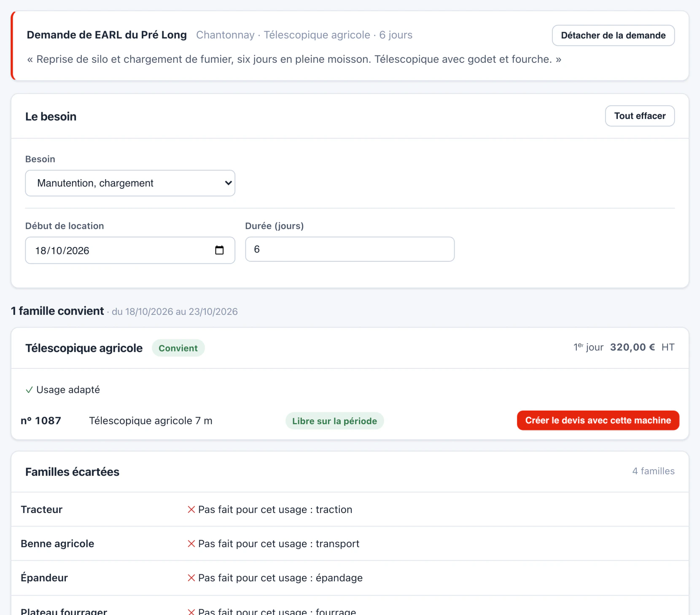Viewport: 700px width, 615px height.
Task: Click the Tracteur row name
Action: 42,510
